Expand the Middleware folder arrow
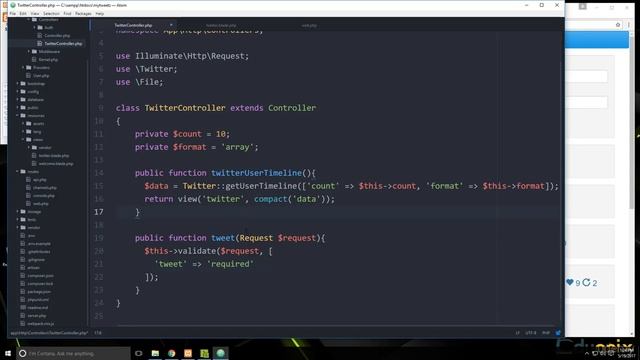The width and height of the screenshot is (640, 360). click(x=29, y=51)
